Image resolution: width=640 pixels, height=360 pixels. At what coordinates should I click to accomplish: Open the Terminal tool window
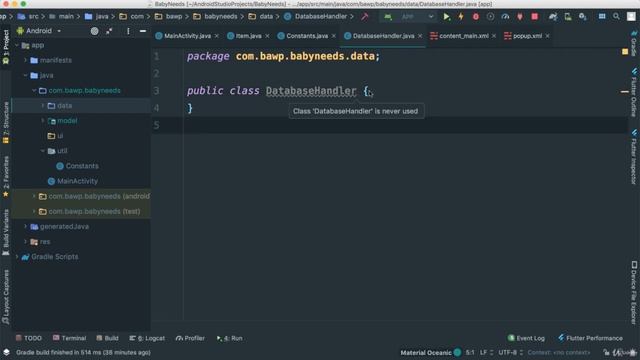(x=69, y=338)
